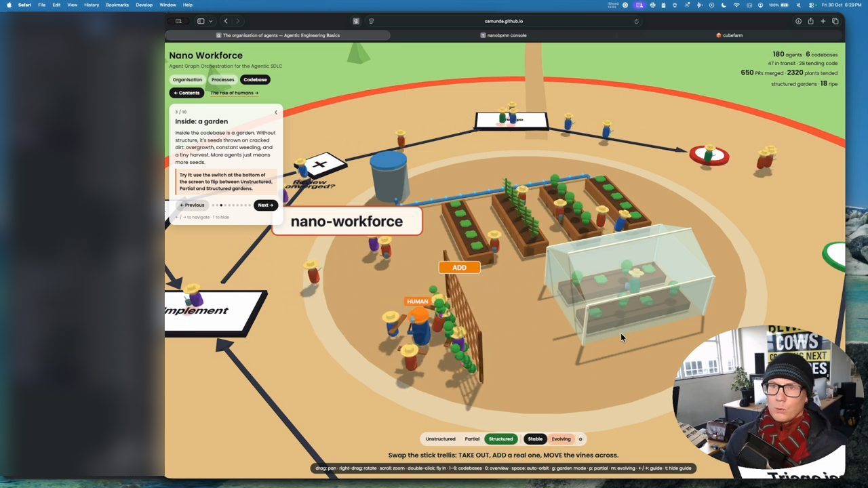Select the Organisation view pill

tap(187, 79)
